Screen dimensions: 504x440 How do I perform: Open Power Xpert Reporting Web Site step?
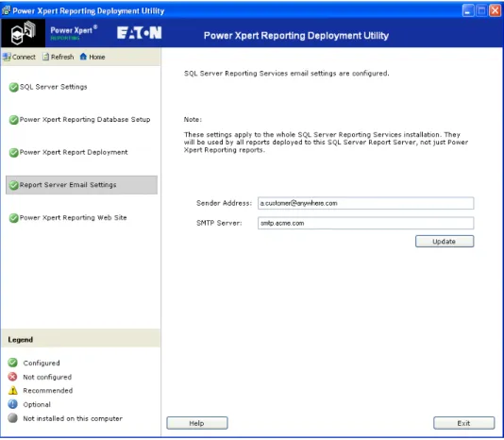click(x=74, y=218)
